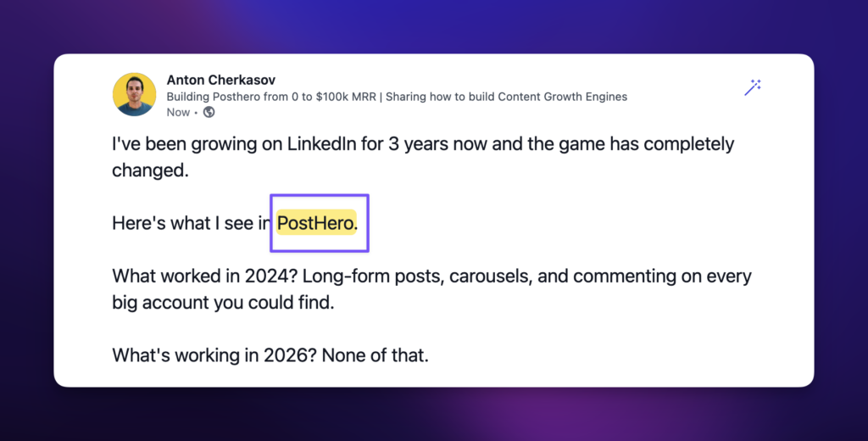Open Anton Cherkasov's profile photo
Image resolution: width=868 pixels, height=441 pixels.
[134, 94]
